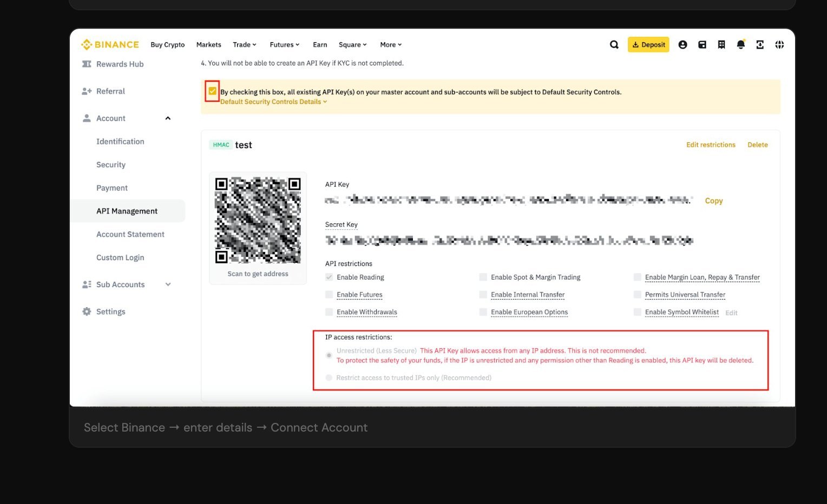Go to Identification in sidebar
The height and width of the screenshot is (504, 827).
tap(120, 142)
